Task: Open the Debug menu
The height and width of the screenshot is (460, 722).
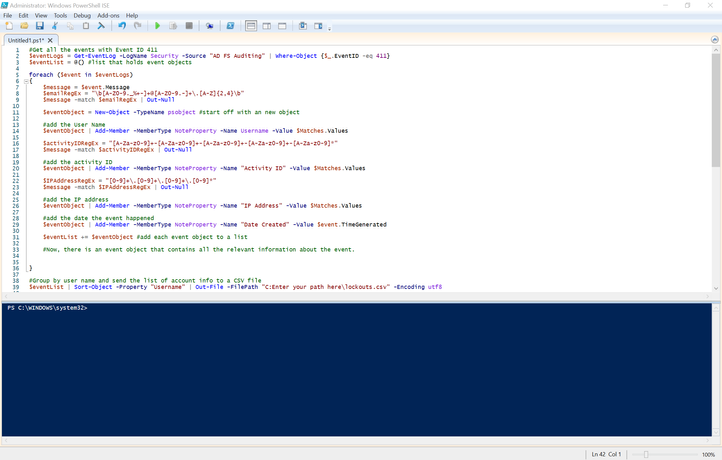Action: coord(82,15)
